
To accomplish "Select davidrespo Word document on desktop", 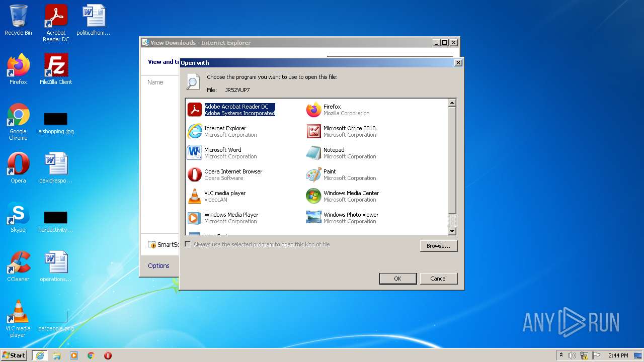I will (x=56, y=168).
